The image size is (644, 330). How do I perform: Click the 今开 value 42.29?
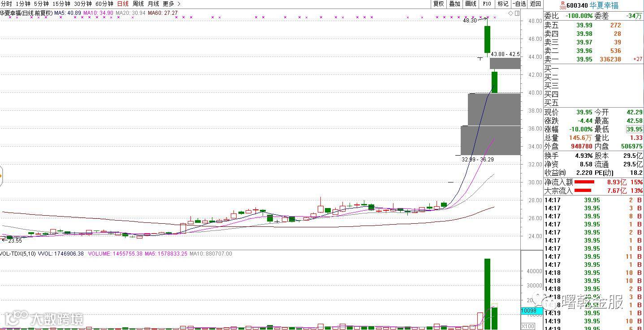635,112
